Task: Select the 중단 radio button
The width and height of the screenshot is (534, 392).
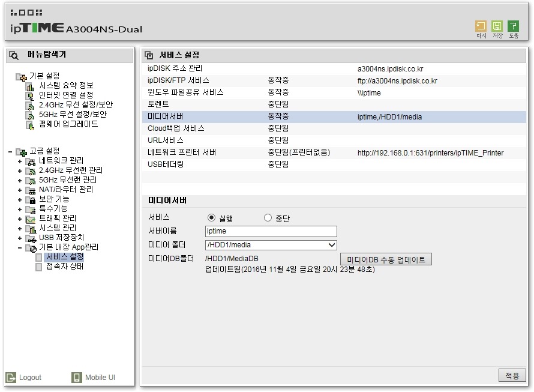Action: (268, 217)
